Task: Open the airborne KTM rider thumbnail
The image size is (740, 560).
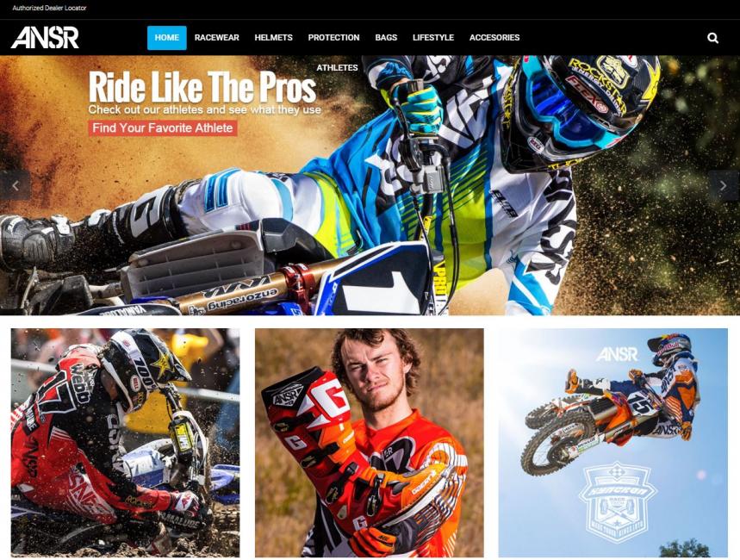Action: (613, 443)
